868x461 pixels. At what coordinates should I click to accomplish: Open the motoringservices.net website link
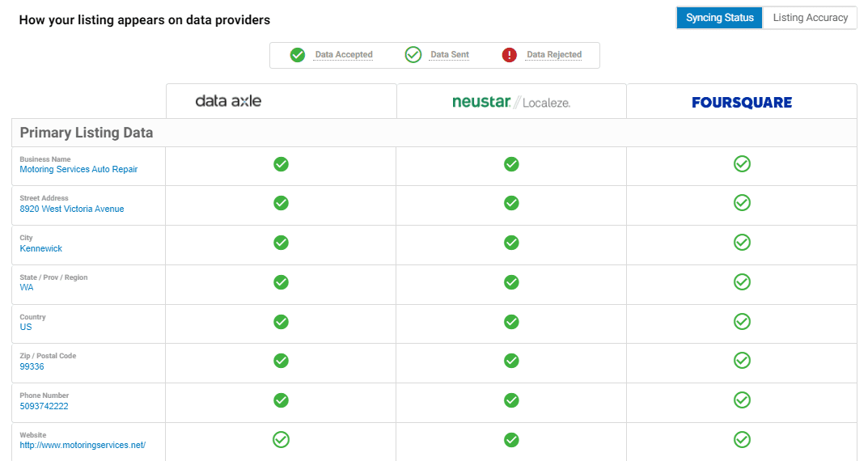tap(83, 445)
